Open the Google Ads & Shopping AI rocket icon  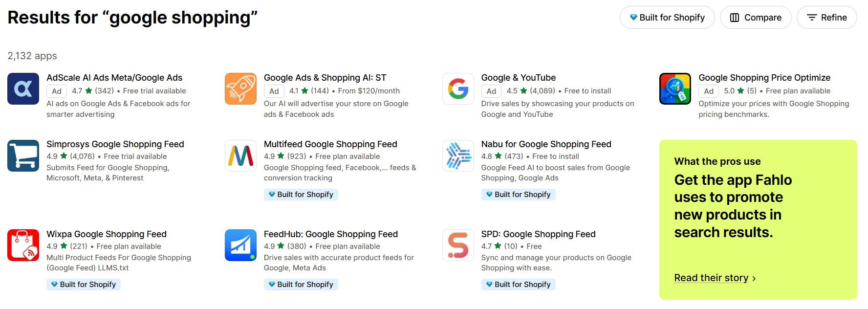pyautogui.click(x=240, y=88)
